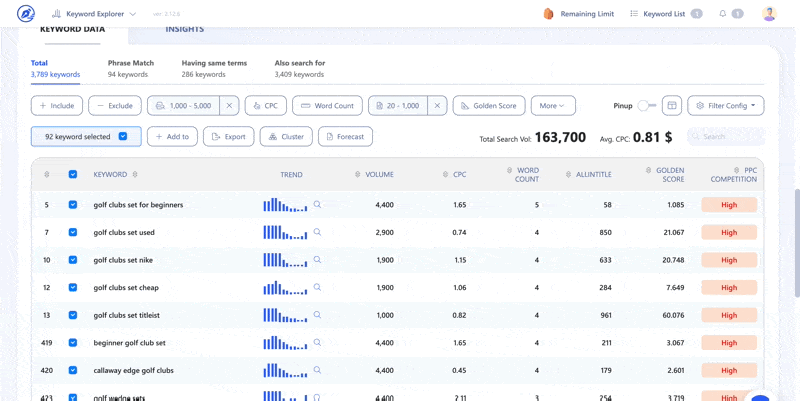
Task: Uncheck golf clubs set cheap
Action: 73,287
